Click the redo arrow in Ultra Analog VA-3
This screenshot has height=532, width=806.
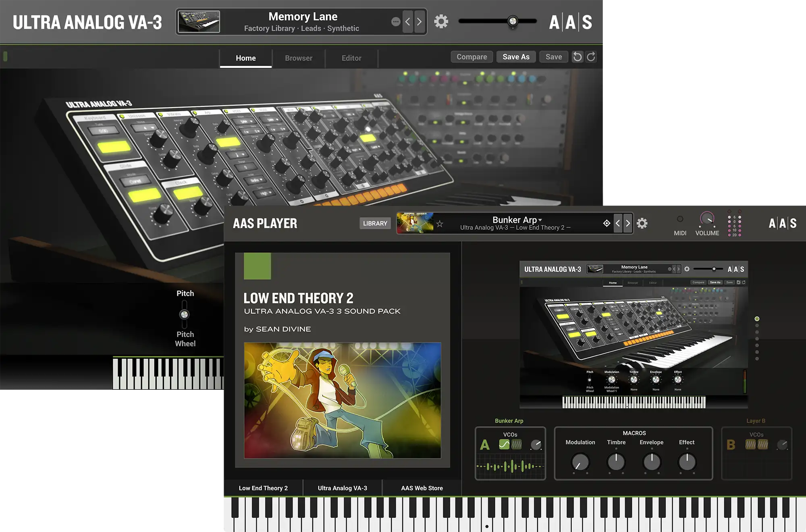click(x=591, y=57)
